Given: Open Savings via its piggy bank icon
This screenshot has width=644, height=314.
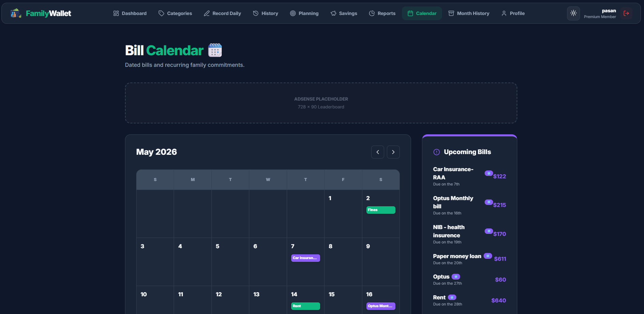Looking at the screenshot, I should tap(333, 13).
